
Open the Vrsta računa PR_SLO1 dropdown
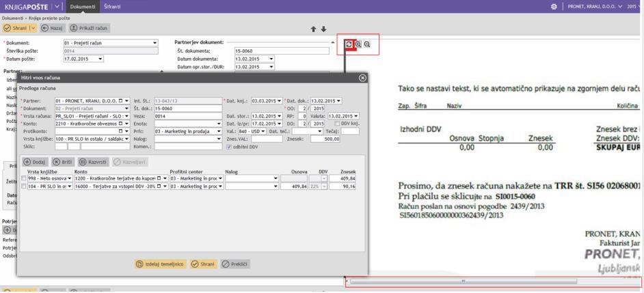pyautogui.click(x=127, y=116)
